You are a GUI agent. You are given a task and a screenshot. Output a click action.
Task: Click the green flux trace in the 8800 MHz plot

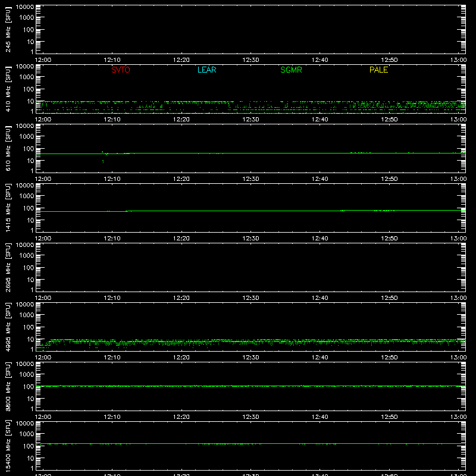pos(250,386)
